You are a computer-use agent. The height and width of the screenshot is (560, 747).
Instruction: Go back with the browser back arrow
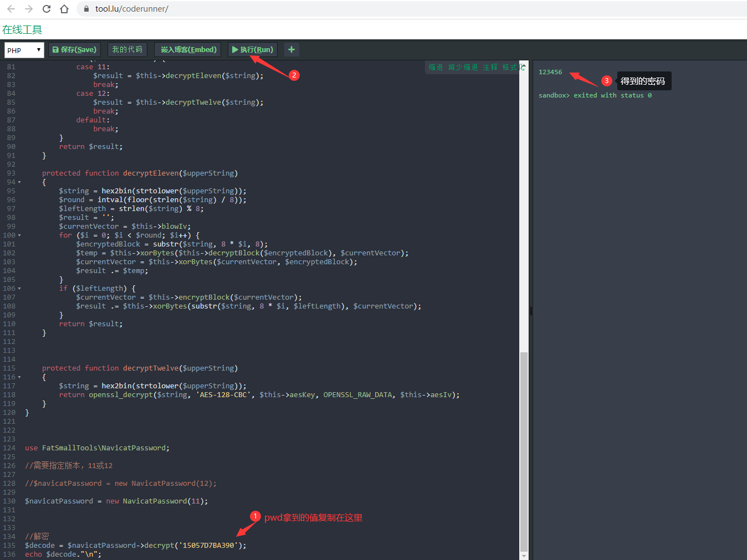[x=11, y=9]
